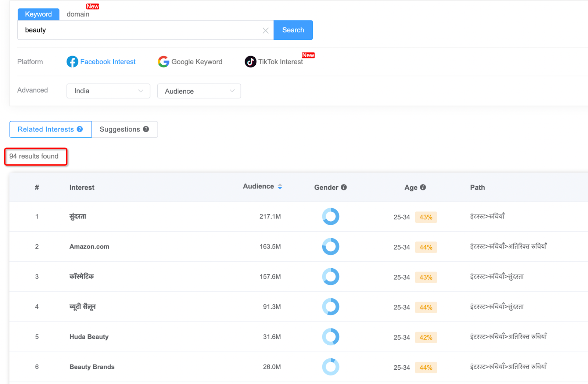Click the gender donut chart for Huda Beauty
588x384 pixels.
(330, 337)
